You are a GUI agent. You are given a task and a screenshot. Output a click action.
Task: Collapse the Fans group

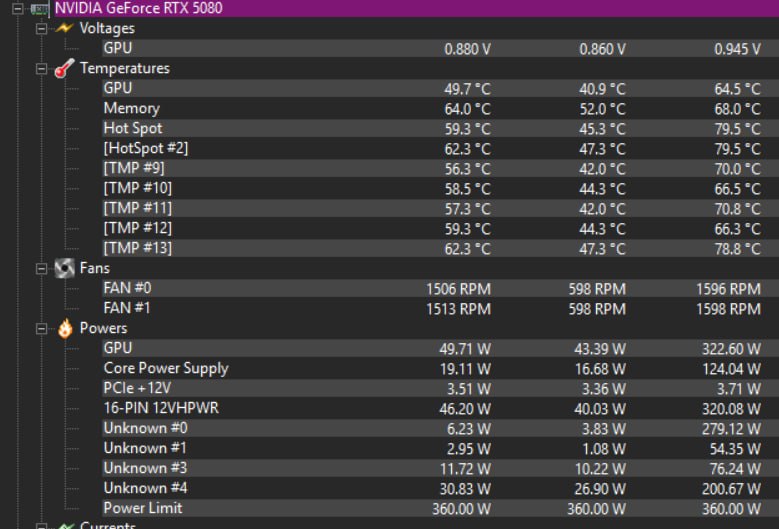41,269
